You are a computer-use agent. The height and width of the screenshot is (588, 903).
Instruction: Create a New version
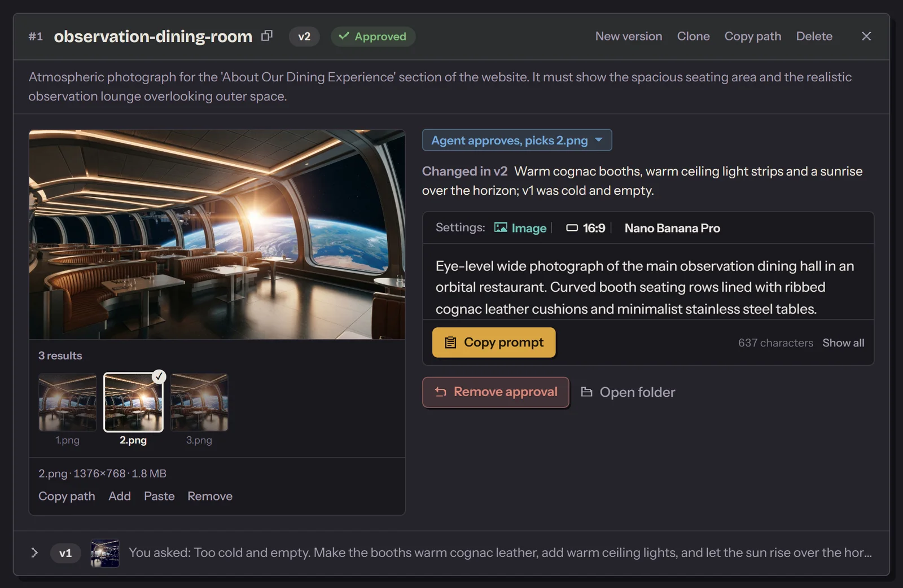629,36
